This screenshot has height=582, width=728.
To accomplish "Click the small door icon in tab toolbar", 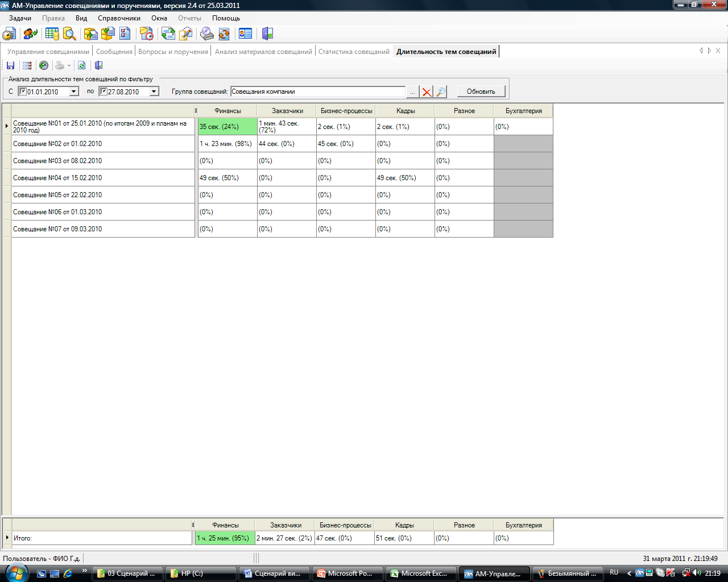I will 98,65.
